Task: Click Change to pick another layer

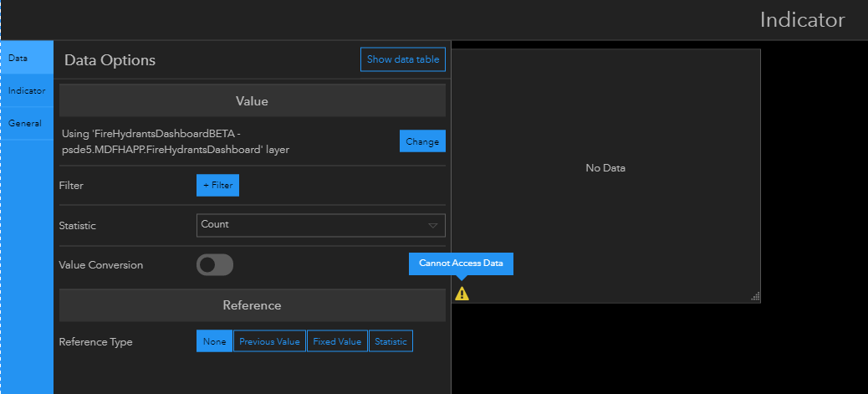Action: [x=422, y=141]
